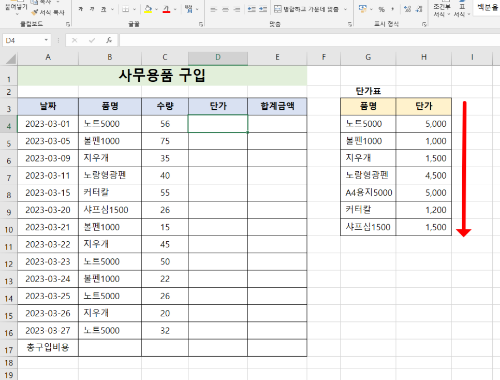Screen dimensions: 500x380
Task: Open Format as Table (표 서식) menu
Action: pos(462,10)
